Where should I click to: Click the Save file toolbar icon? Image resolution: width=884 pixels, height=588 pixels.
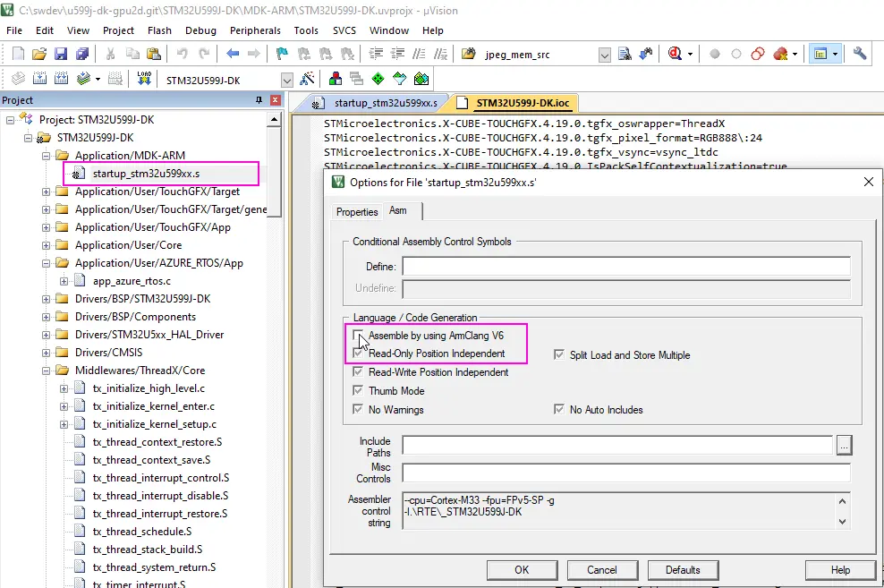point(61,55)
